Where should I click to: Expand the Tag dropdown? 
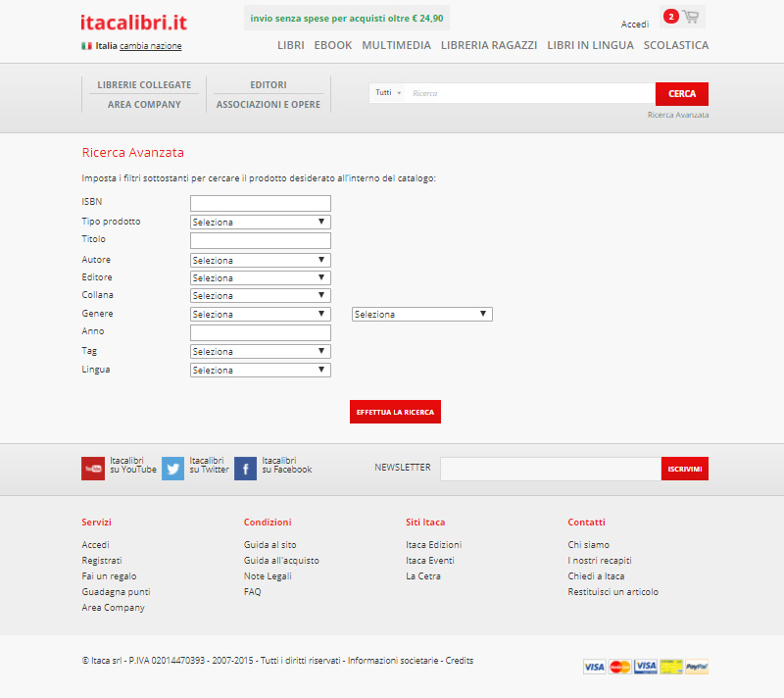(261, 352)
